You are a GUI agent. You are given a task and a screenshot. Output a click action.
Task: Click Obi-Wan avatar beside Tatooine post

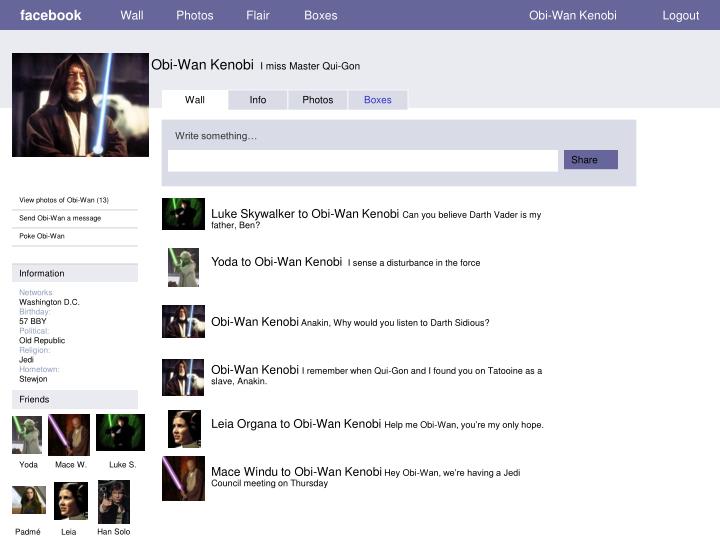(183, 377)
